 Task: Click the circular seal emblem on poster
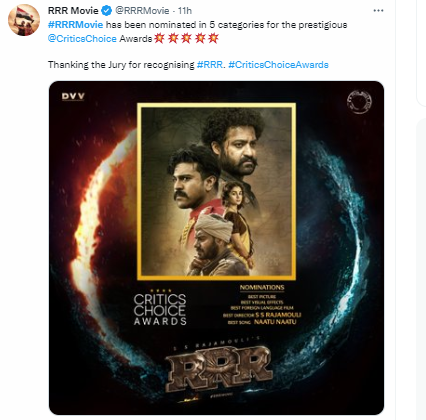tap(359, 101)
